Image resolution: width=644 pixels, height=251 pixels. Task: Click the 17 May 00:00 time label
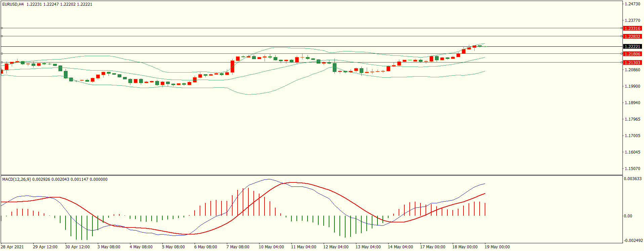[433, 247]
